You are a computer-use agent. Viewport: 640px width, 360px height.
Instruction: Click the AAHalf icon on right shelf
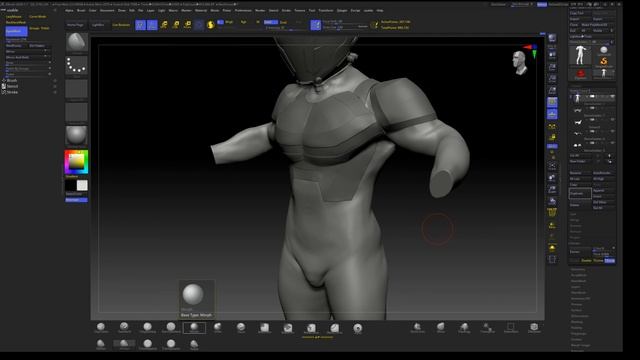point(552,90)
